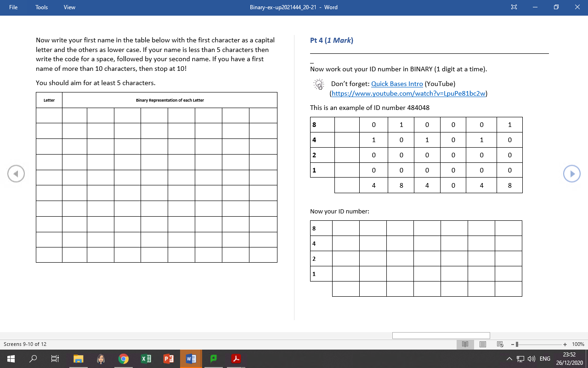Open the ENG language input selector

click(x=544, y=359)
